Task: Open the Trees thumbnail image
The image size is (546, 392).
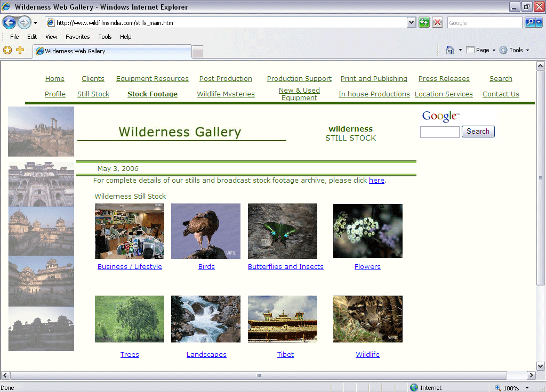Action: click(130, 319)
